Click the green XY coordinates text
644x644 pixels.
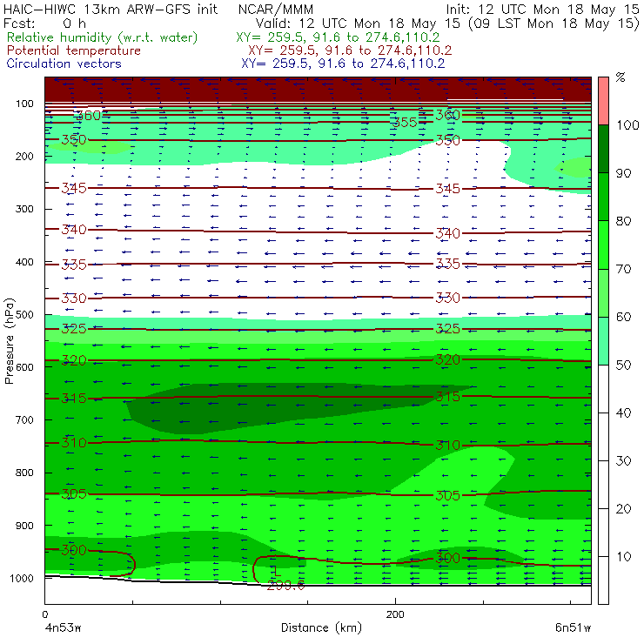[338, 37]
